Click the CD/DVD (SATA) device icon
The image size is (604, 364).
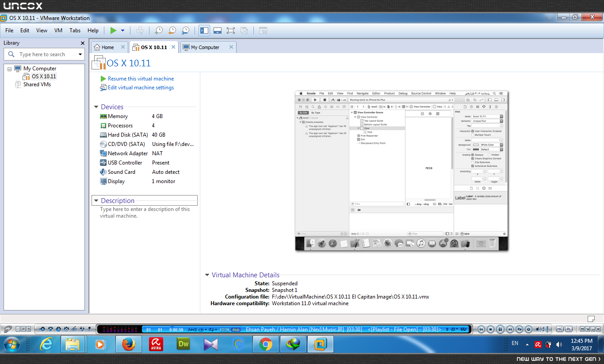coord(103,144)
